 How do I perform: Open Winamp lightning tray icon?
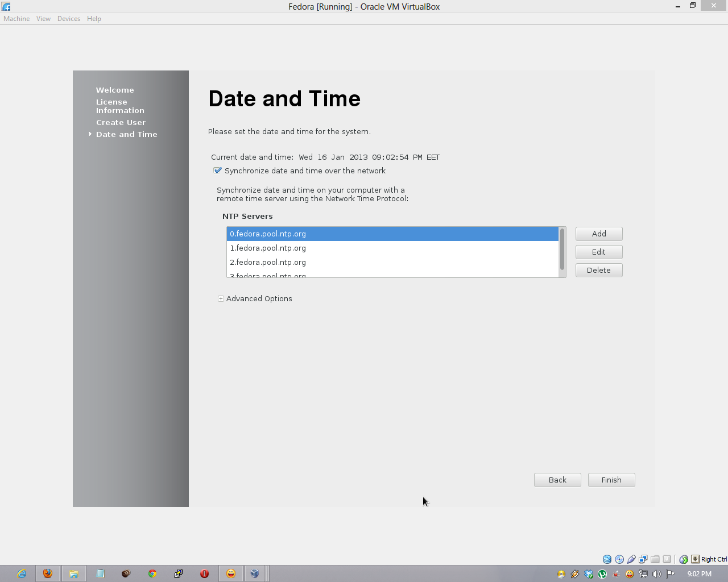click(x=575, y=574)
